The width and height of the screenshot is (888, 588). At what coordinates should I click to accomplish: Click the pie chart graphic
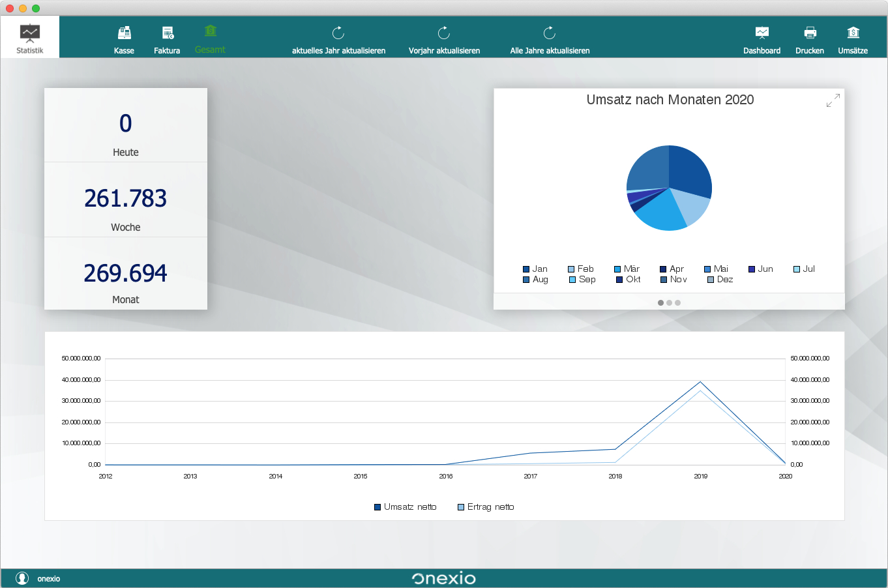coord(669,188)
